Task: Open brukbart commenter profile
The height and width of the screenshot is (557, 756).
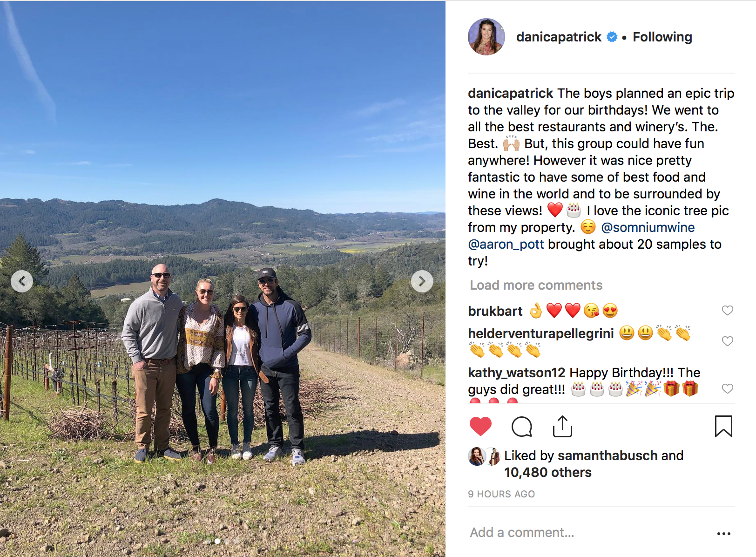Action: tap(495, 311)
